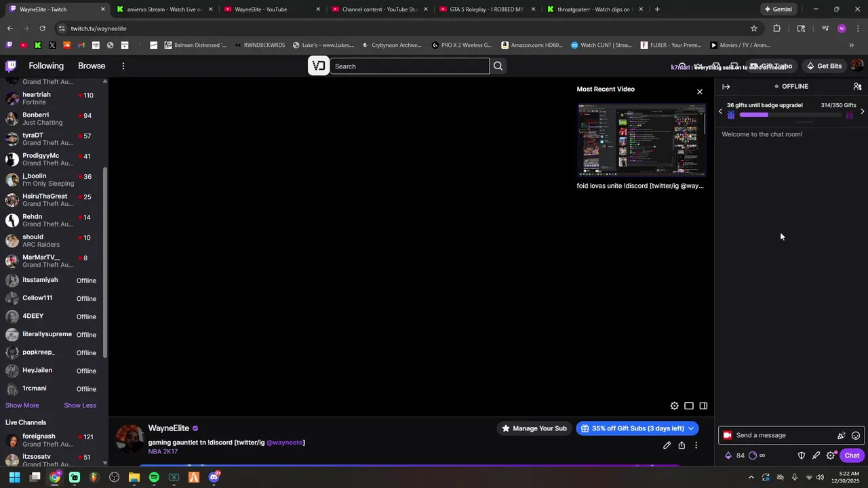The width and height of the screenshot is (868, 488).
Task: Open the 35% off Gift Subs offer
Action: click(631, 428)
